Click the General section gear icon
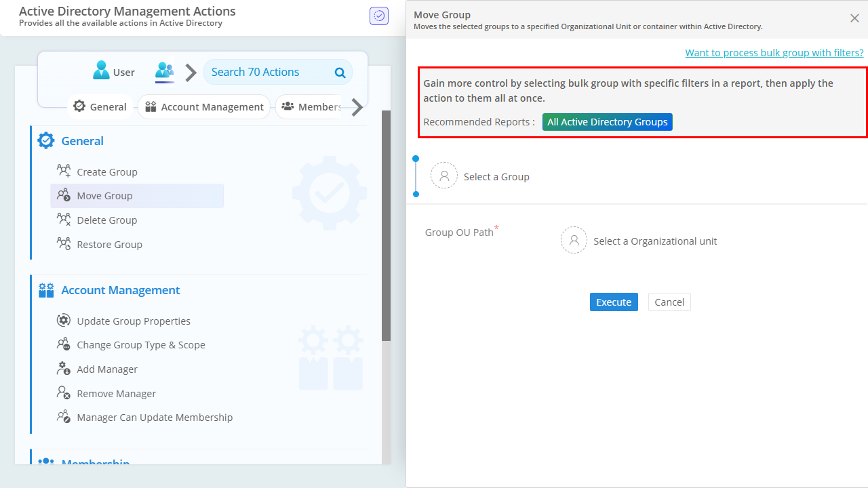868x488 pixels. [x=46, y=140]
